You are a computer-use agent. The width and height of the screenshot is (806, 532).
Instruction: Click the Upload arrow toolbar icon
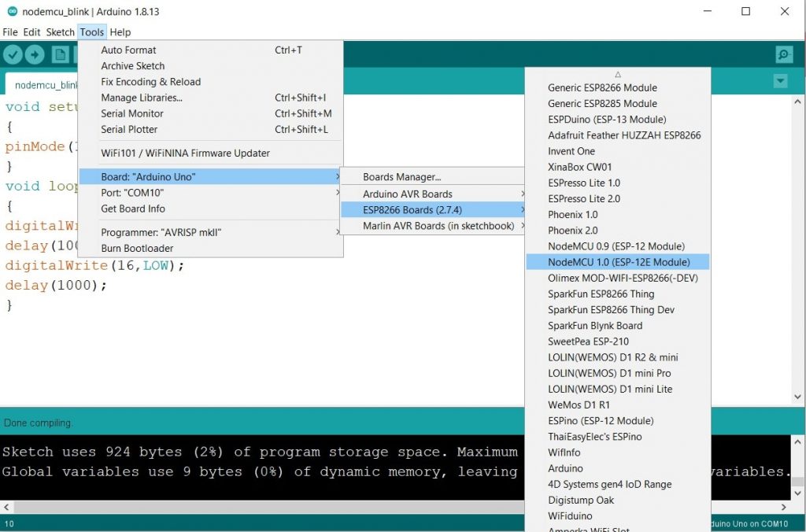click(x=35, y=54)
